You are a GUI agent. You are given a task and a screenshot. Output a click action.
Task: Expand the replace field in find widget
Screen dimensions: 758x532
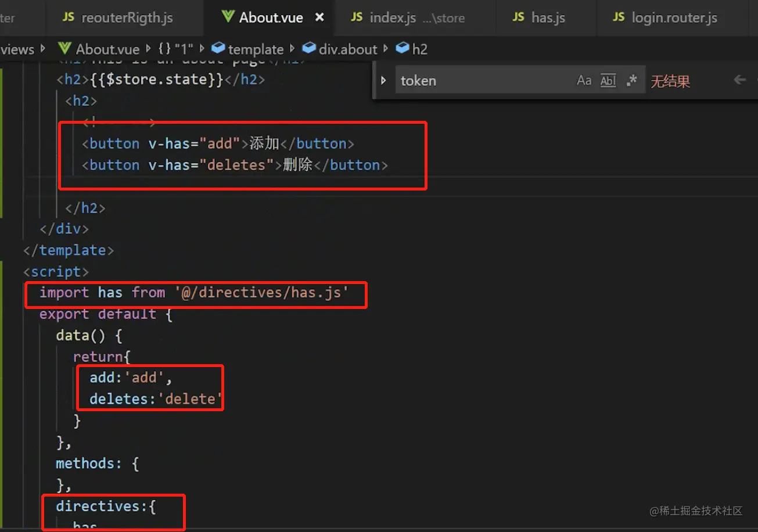point(383,80)
